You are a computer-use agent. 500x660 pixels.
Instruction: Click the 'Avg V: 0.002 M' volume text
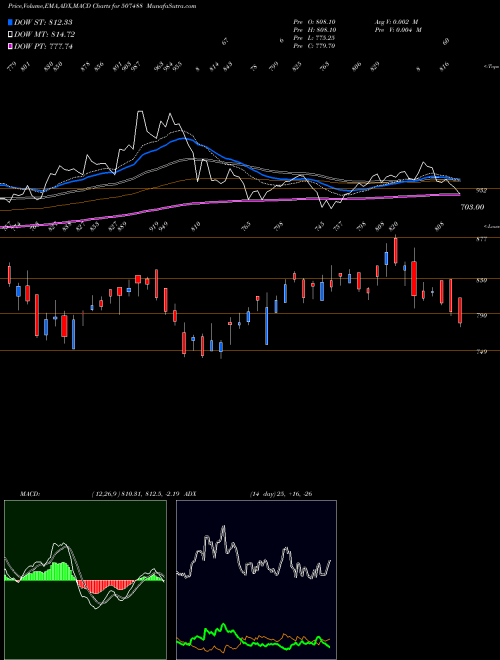tap(398, 22)
